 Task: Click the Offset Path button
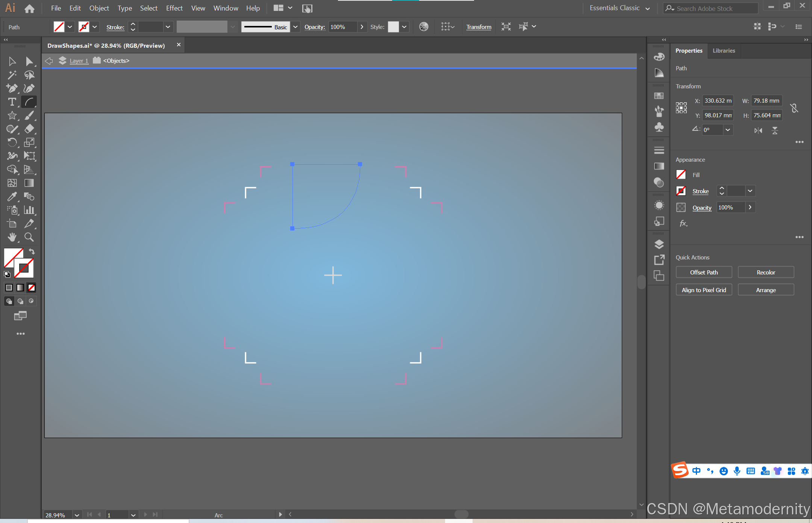coord(704,272)
